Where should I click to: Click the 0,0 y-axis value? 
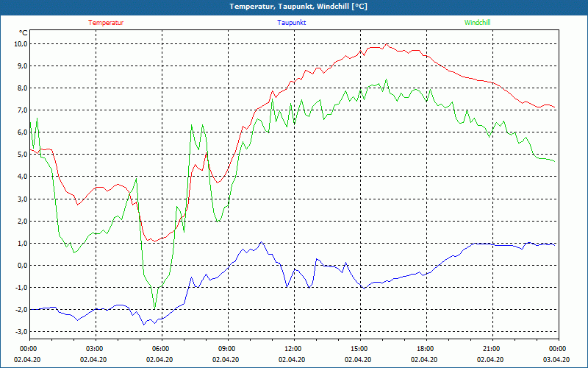[x=23, y=266]
